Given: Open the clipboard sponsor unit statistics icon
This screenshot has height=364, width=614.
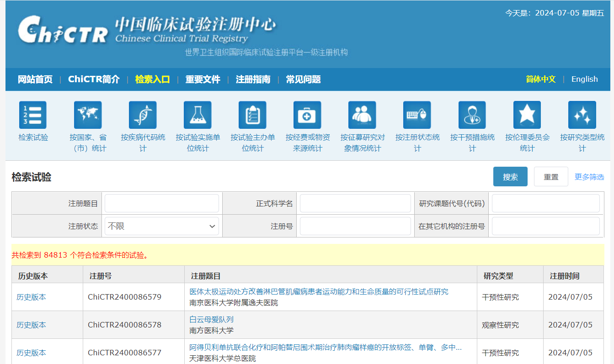Looking at the screenshot, I should (x=252, y=115).
